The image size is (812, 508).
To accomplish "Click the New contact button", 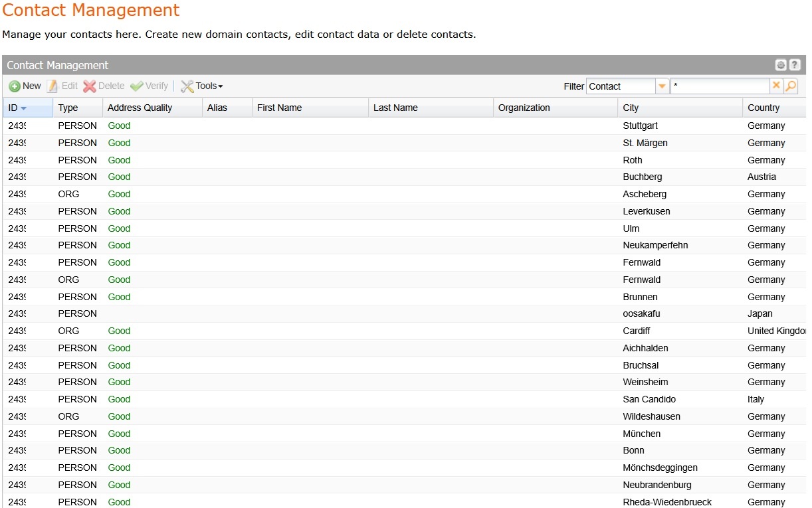I will [25, 86].
